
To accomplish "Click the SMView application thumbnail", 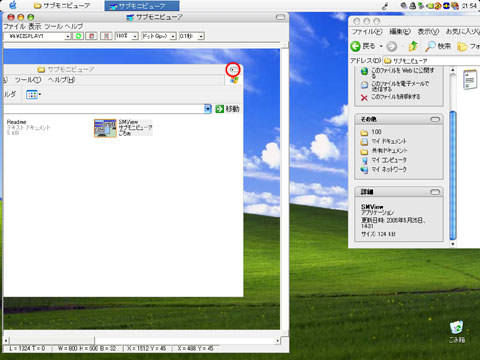I will click(x=105, y=128).
